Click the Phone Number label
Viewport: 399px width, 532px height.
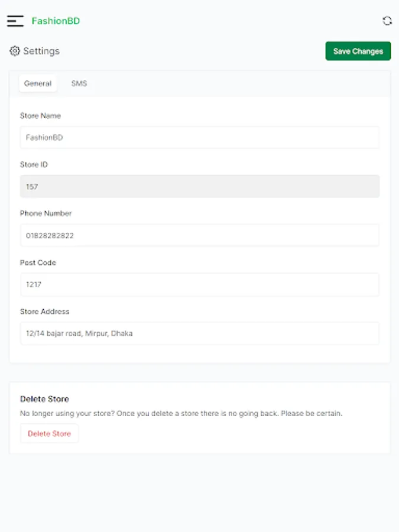pyautogui.click(x=44, y=213)
